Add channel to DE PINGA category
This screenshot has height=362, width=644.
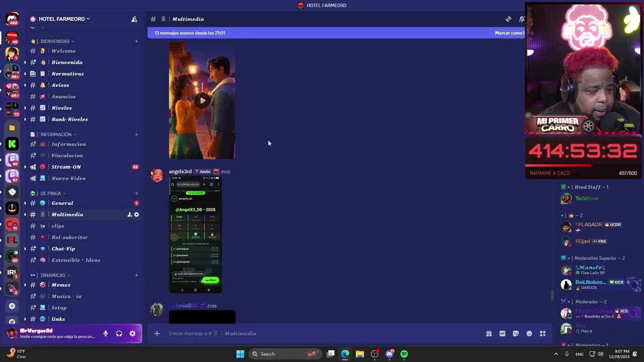(x=136, y=193)
